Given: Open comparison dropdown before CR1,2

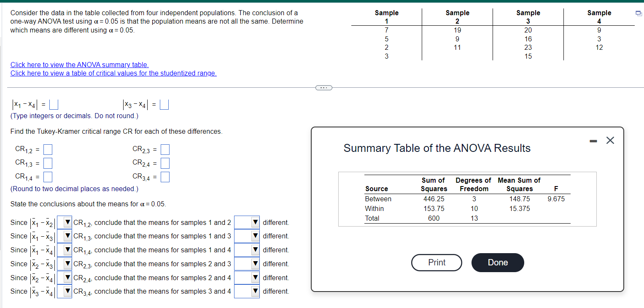Looking at the screenshot, I should click(x=65, y=222).
